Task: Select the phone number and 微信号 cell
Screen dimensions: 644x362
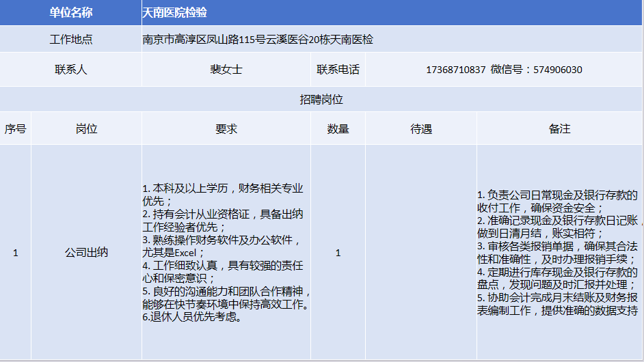Action: [504, 70]
